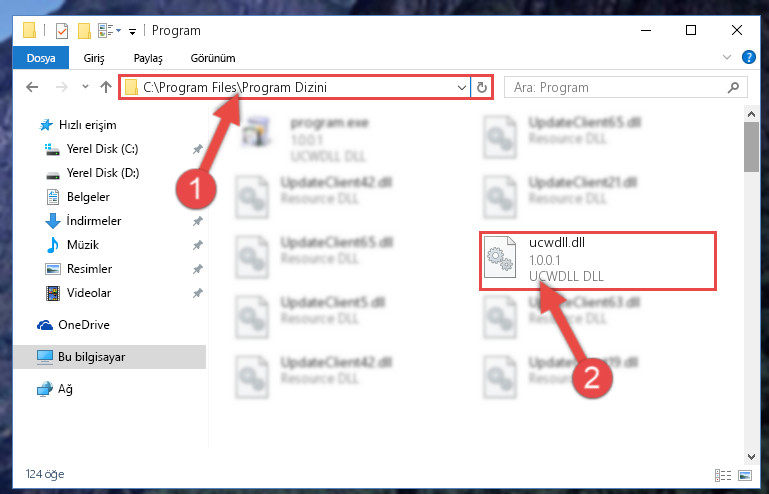
Task: Click the Up one level arrow
Action: [x=105, y=87]
